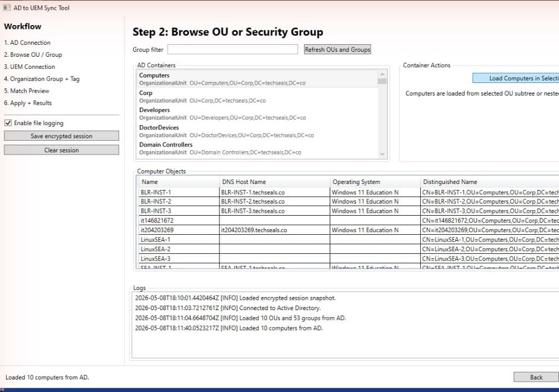Click DNS cell BLR-INST-3.techseals.co
This screenshot has height=392, width=559.
[275, 211]
